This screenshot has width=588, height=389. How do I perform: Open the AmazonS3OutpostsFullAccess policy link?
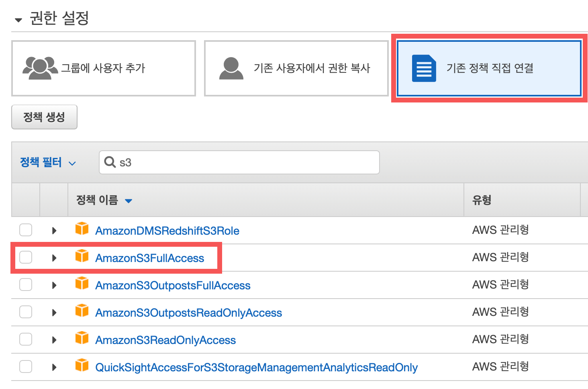173,285
